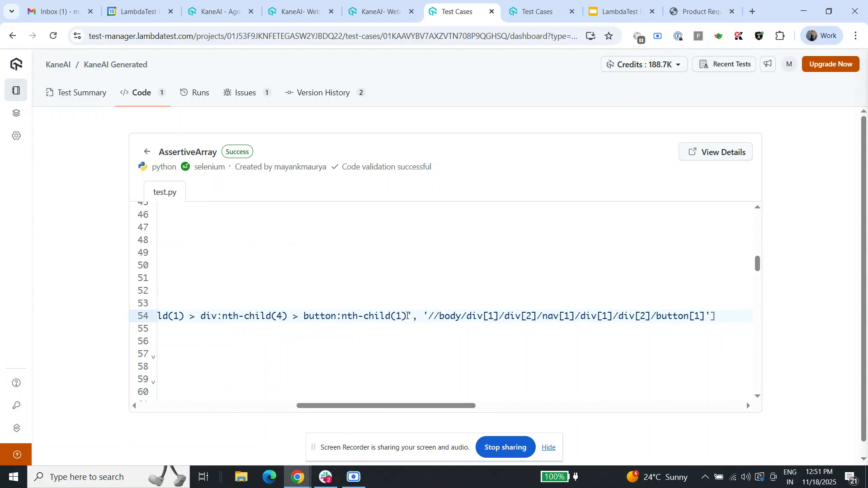Viewport: 868px width, 488px height.
Task: Open the Recent Tests panel
Action: (724, 64)
